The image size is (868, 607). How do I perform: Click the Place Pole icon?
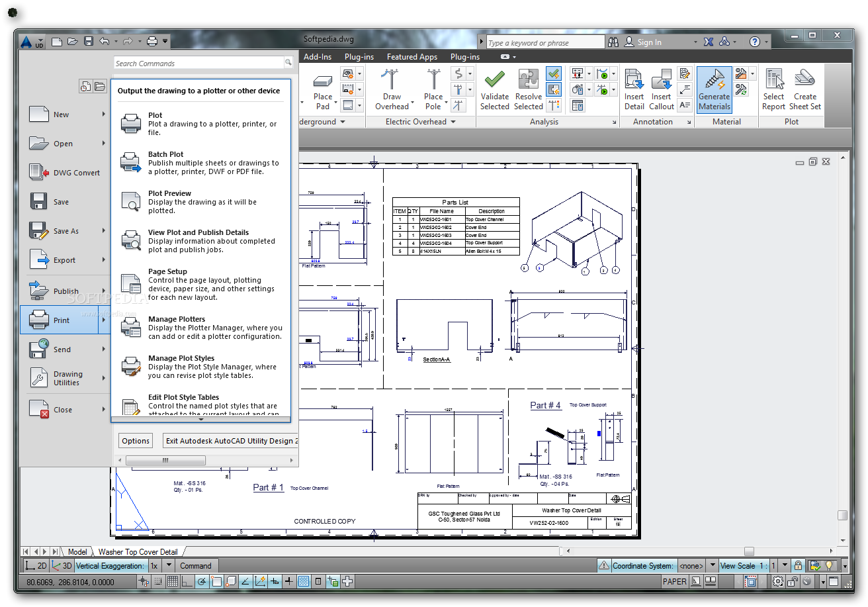[433, 79]
